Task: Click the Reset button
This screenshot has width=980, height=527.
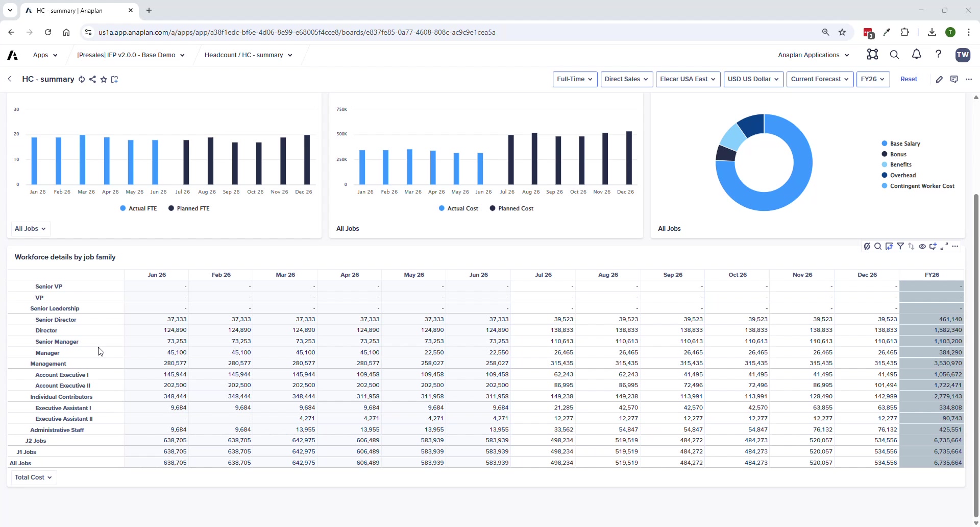Action: pos(909,79)
